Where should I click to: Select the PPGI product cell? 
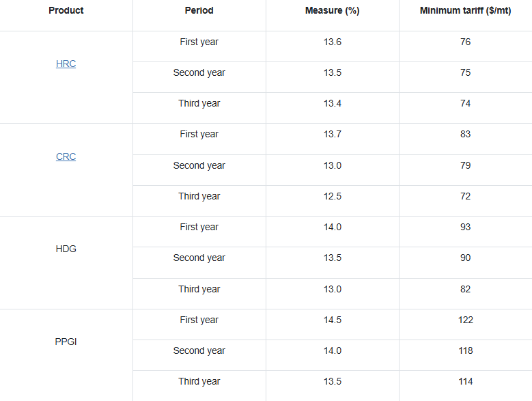pyautogui.click(x=66, y=342)
